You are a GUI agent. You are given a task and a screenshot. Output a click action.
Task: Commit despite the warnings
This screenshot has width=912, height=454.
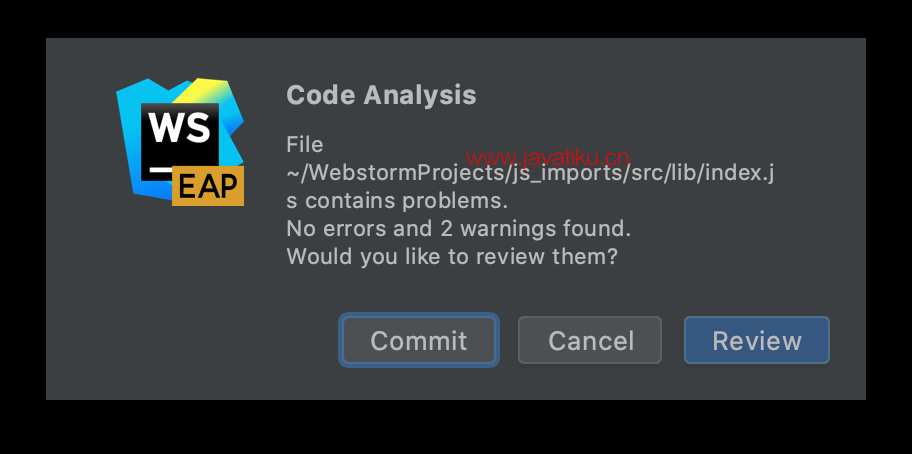[x=419, y=340]
